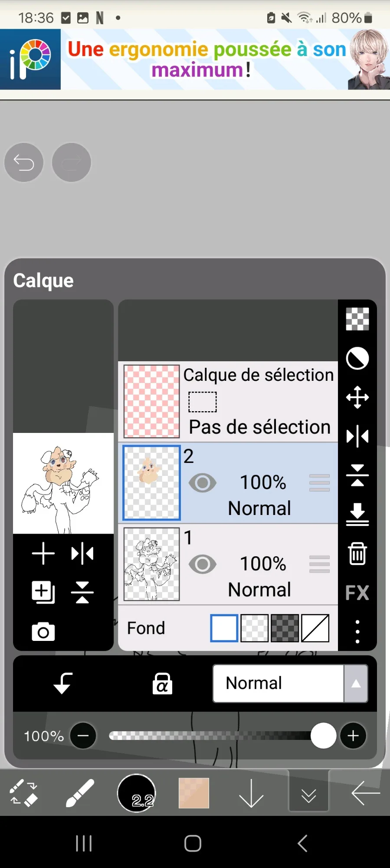The width and height of the screenshot is (390, 868).
Task: Tap the FX filter icon
Action: coord(357,593)
